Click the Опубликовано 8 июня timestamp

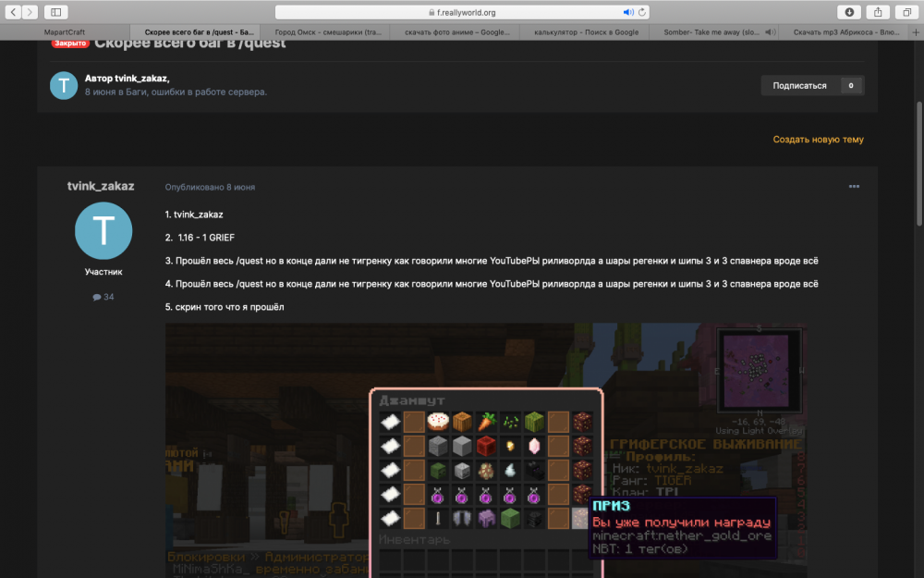210,187
